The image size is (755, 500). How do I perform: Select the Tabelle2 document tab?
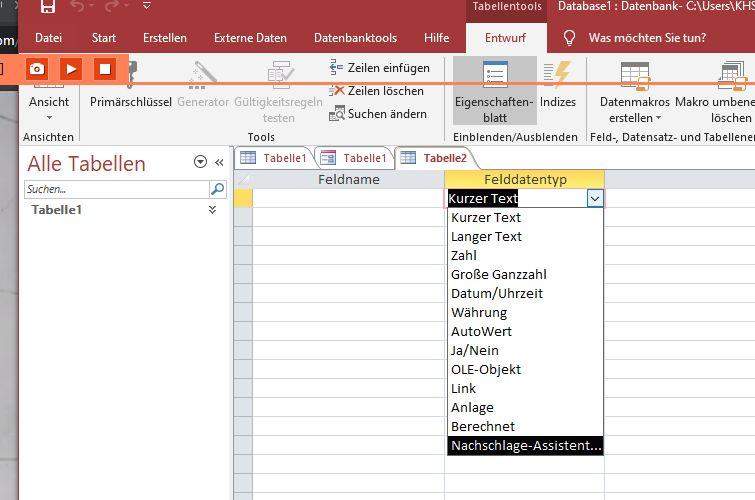point(434,158)
